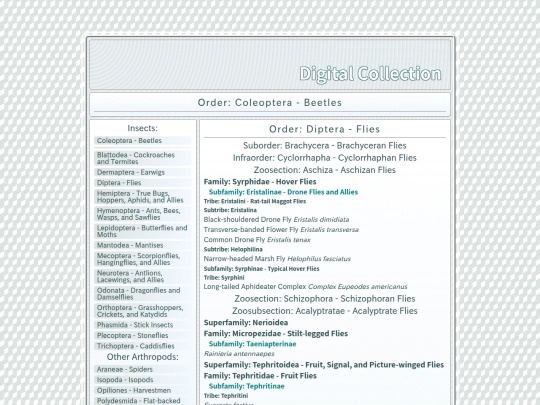Screen dimensions: 540x405
Task: Click Infraorder: Cyclorrhapha line
Action: [324, 158]
